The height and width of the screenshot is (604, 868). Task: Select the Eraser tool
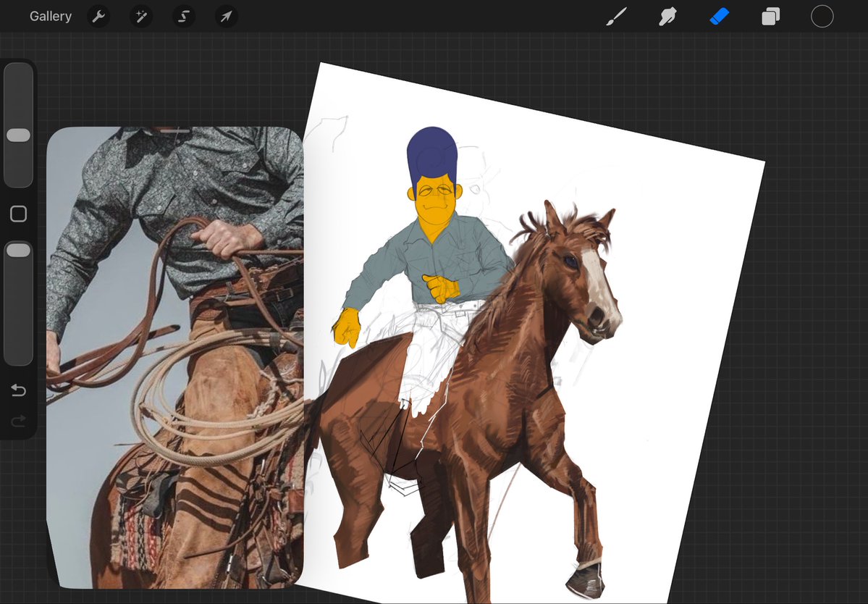719,17
